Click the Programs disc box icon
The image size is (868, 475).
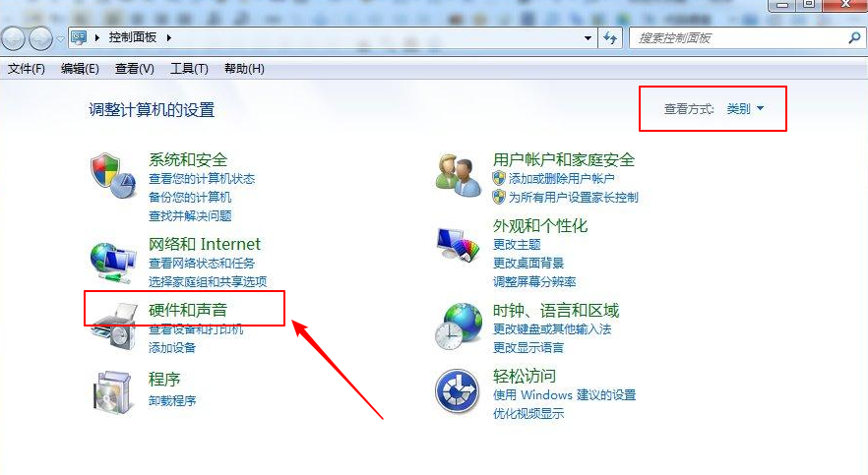pos(113,392)
